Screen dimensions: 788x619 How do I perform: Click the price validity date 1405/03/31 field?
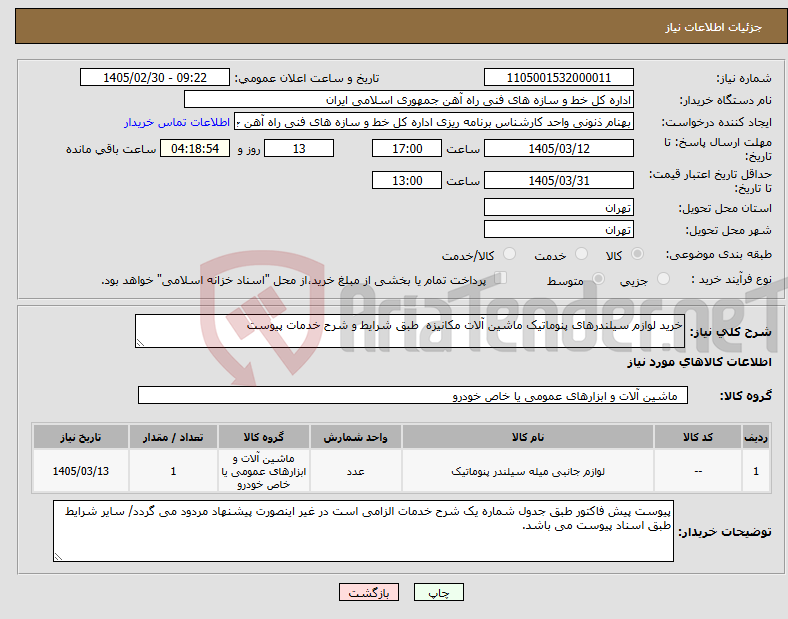558,180
